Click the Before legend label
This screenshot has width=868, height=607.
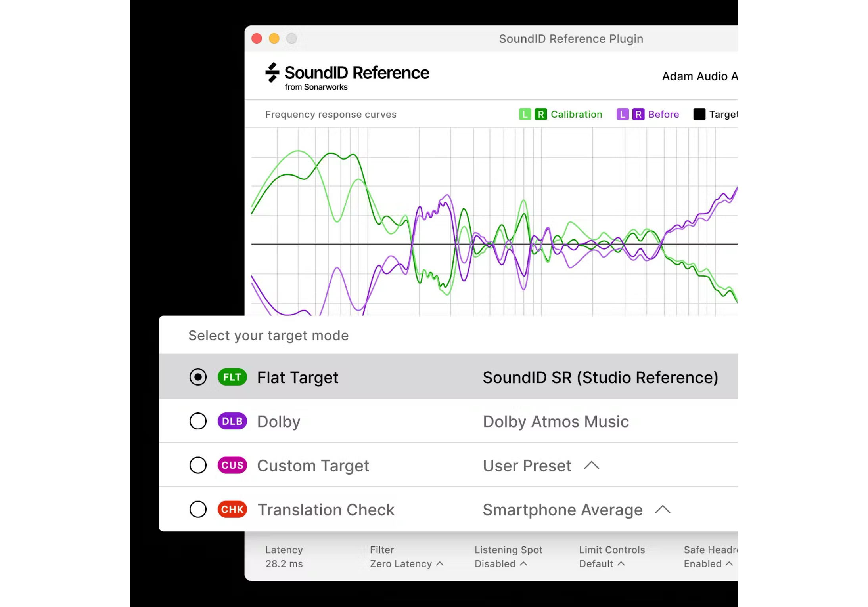(663, 115)
